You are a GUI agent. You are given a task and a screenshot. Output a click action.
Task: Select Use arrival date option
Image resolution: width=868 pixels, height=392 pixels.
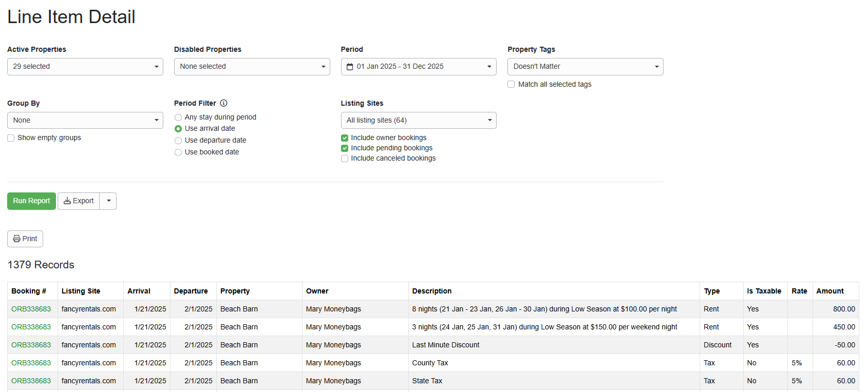(178, 129)
